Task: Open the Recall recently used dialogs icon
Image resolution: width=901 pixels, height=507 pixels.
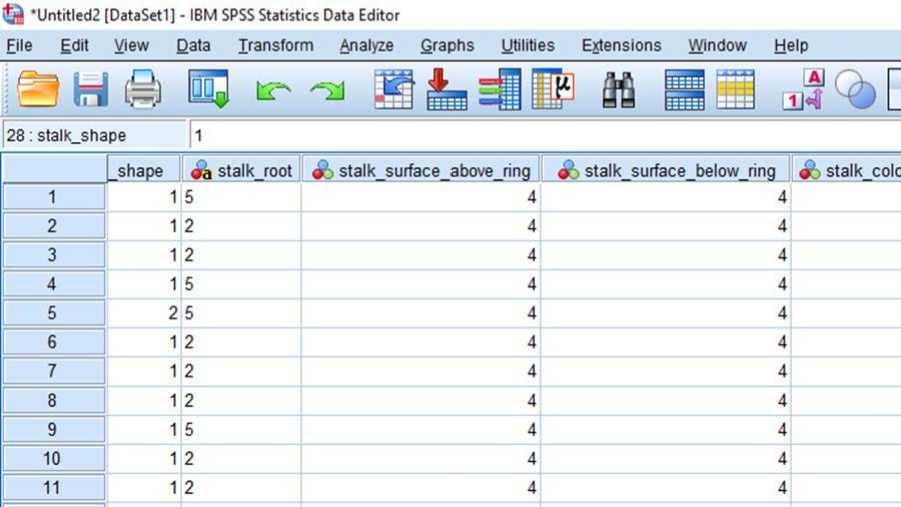Action: click(208, 90)
